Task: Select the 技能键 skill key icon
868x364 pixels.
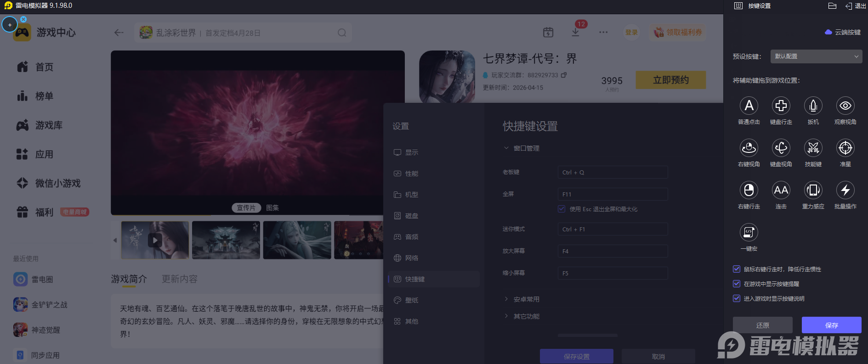Action: pyautogui.click(x=813, y=148)
